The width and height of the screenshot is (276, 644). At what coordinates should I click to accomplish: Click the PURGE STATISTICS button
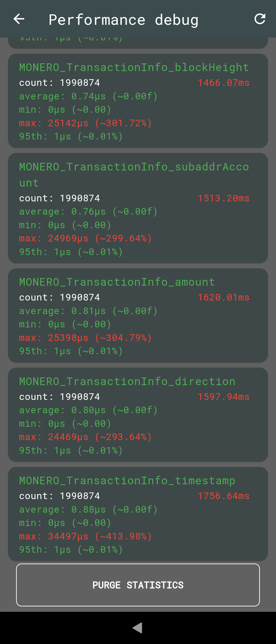click(x=138, y=585)
